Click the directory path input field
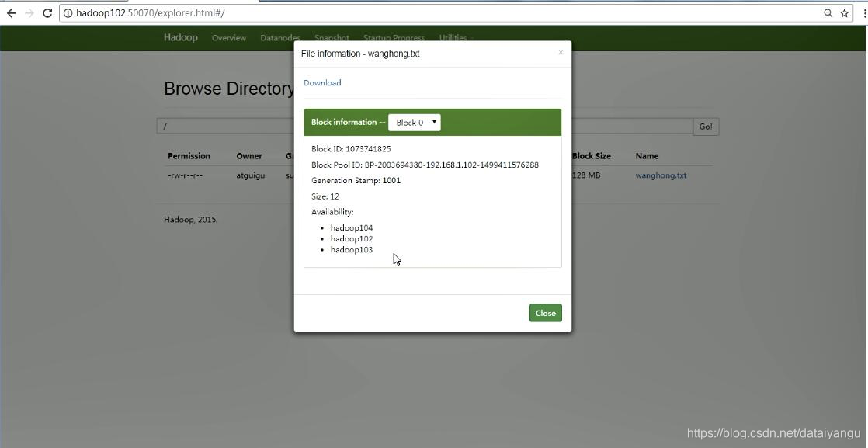868x448 pixels. pos(425,127)
